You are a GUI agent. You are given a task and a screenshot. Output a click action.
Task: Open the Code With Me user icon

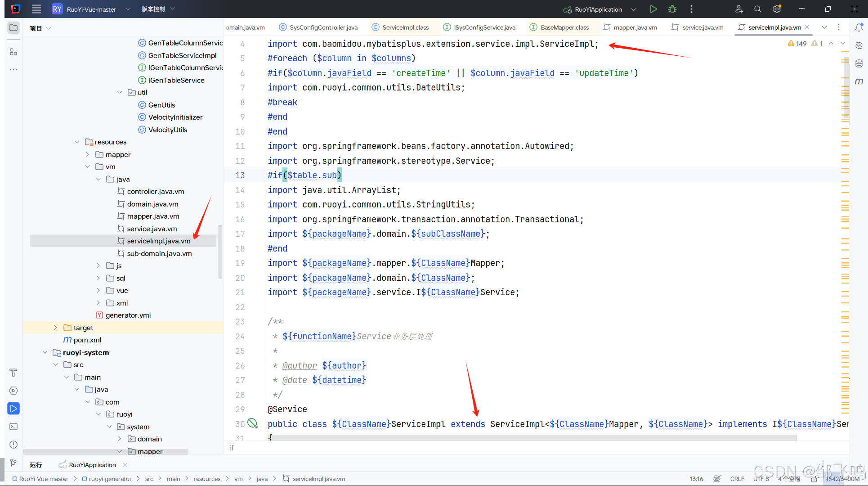click(x=738, y=9)
